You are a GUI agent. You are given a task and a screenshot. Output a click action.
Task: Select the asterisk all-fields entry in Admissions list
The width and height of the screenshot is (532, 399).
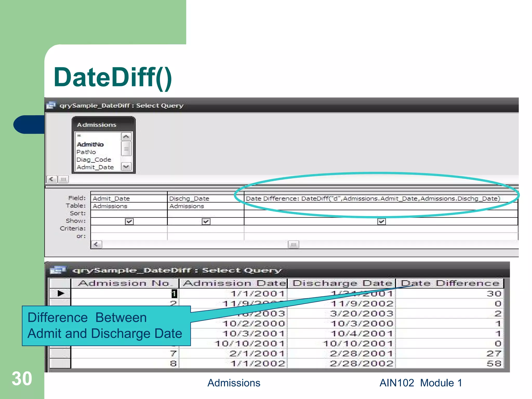[x=79, y=136]
